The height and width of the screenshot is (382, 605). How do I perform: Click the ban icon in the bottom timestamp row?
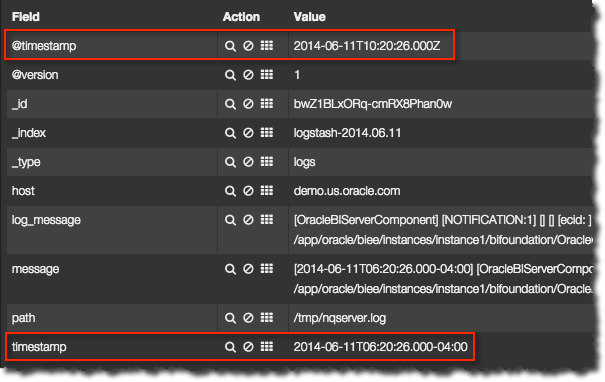248,347
